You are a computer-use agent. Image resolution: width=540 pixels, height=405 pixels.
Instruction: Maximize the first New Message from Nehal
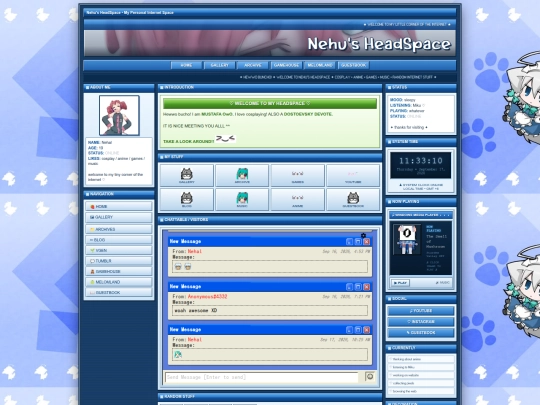pyautogui.click(x=358, y=242)
